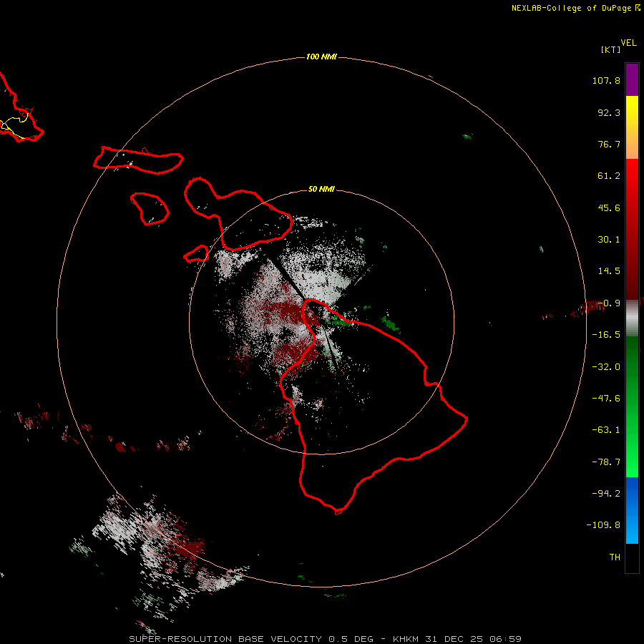Screen dimensions: 644x644
Task: Click the -0.9 velocity scale value
Action: coord(609,303)
